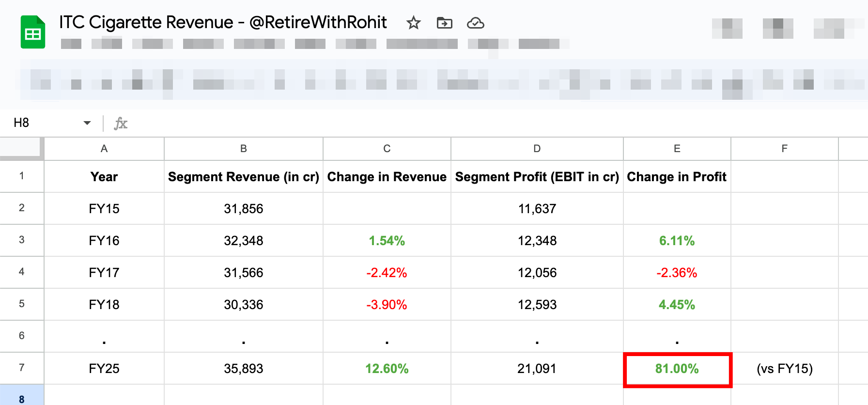Select the 12,593 profit cell
The width and height of the screenshot is (868, 405).
pyautogui.click(x=537, y=305)
